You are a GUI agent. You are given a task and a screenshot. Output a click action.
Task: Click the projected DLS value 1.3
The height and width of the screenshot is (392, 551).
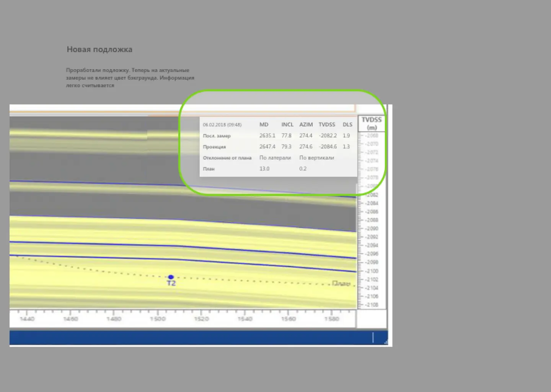(x=346, y=147)
